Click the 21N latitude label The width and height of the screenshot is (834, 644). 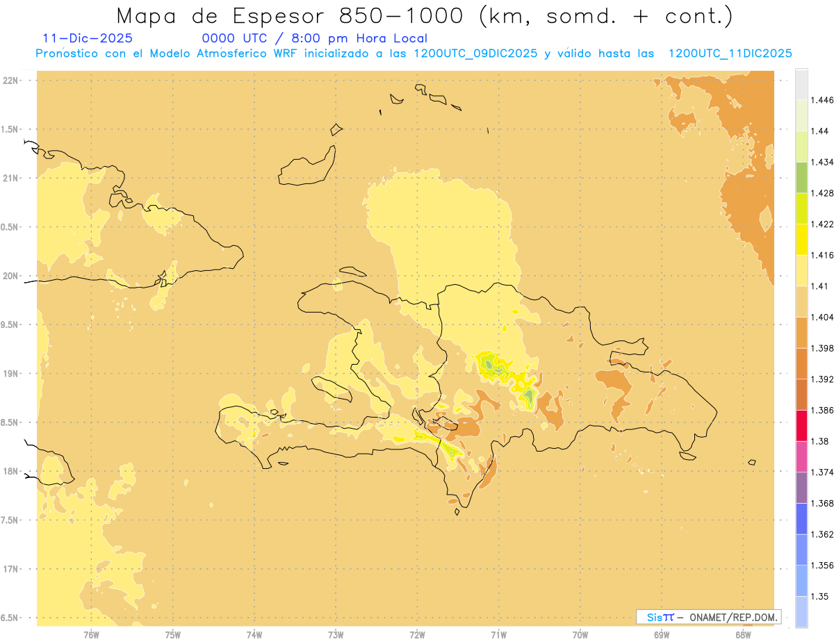click(12, 179)
